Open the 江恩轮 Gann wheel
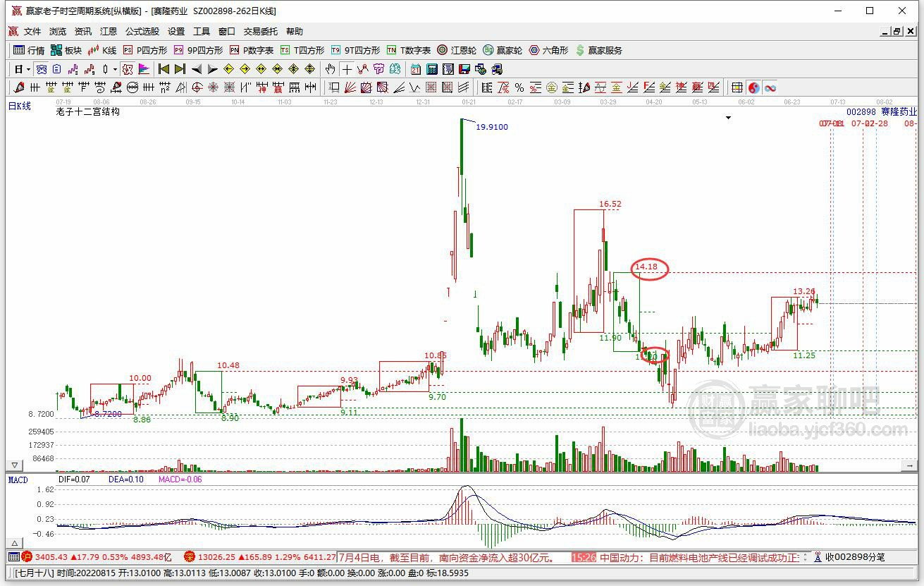This screenshot has height=586, width=924. (x=457, y=50)
